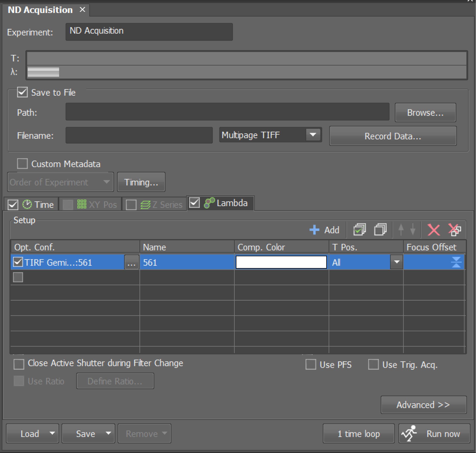The width and height of the screenshot is (476, 453).
Task: Open the Timing... settings button
Action: [x=141, y=182]
